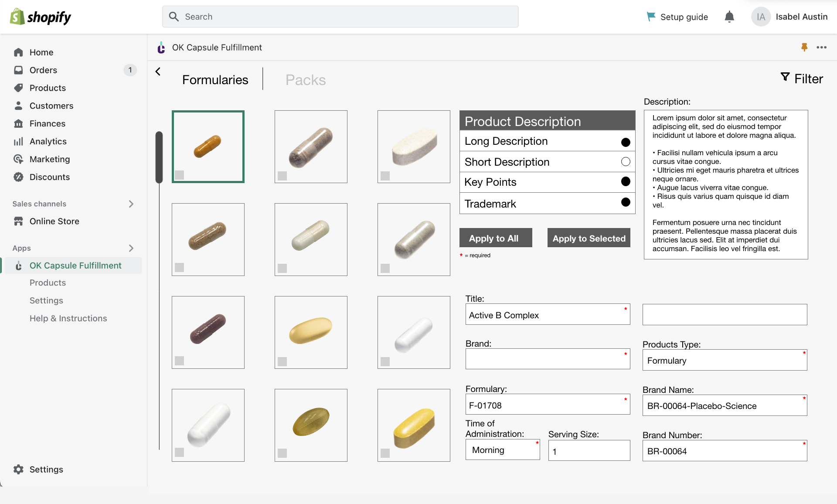Click the notifications bell icon
The height and width of the screenshot is (504, 837).
[729, 17]
